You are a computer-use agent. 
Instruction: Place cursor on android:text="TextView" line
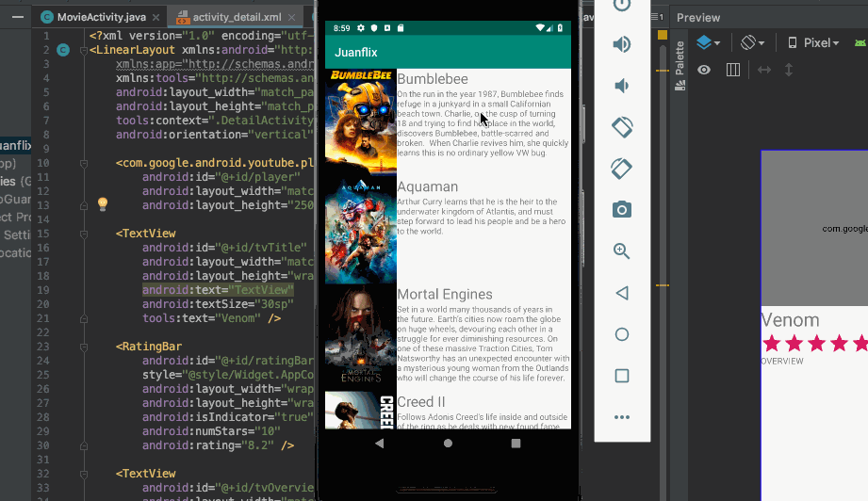point(218,290)
